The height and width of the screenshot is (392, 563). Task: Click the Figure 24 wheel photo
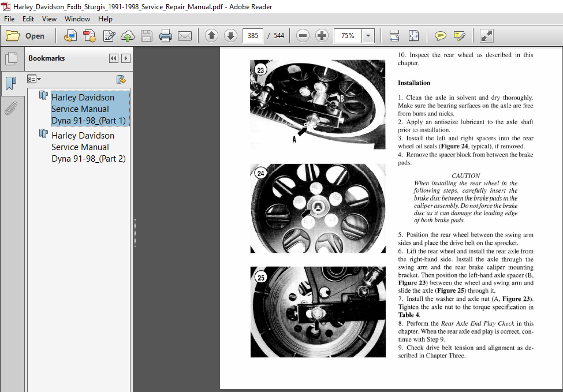[318, 208]
